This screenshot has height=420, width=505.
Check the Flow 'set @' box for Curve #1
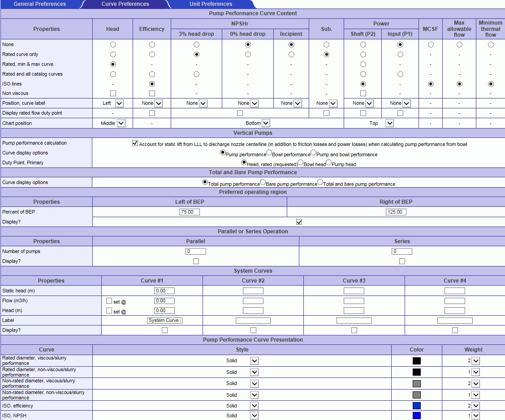pyautogui.click(x=109, y=301)
